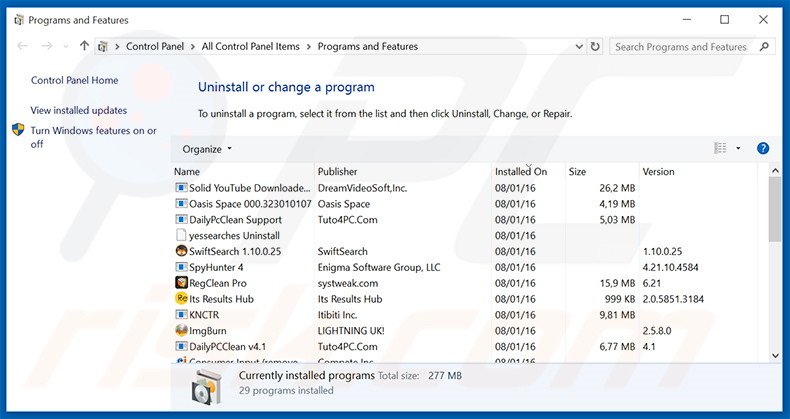The image size is (790, 419).
Task: Click the LIGHTNING UK! publisher cell
Action: coord(351,330)
